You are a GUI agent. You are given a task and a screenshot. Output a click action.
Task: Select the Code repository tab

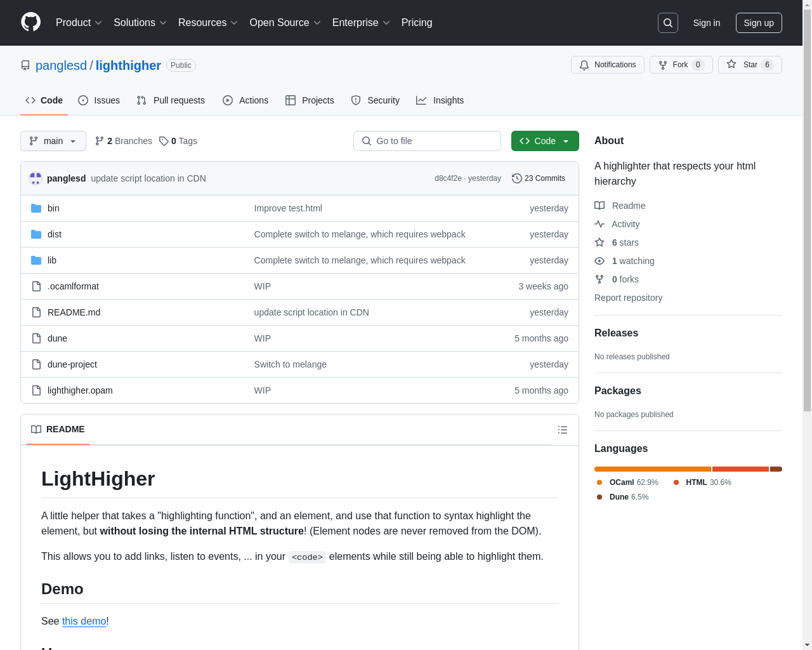point(44,100)
